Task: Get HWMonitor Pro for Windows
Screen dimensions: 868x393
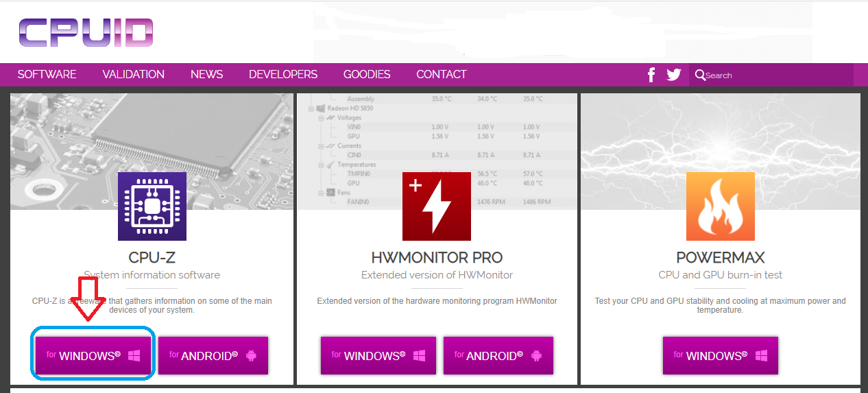Action: click(378, 355)
